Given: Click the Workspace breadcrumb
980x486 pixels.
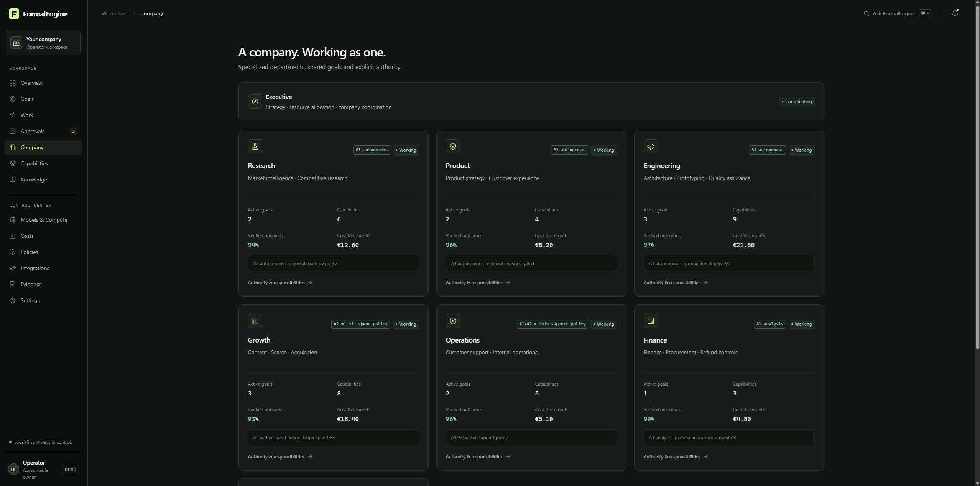Looking at the screenshot, I should pos(115,13).
